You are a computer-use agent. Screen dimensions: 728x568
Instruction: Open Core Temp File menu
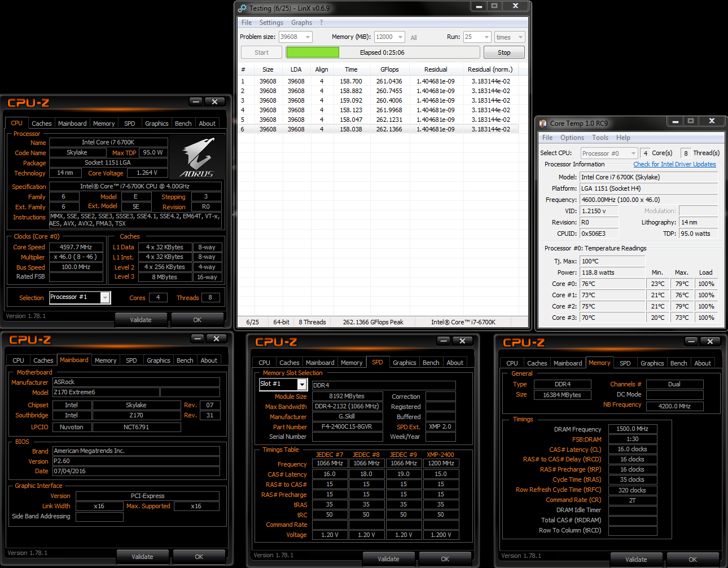(x=547, y=138)
